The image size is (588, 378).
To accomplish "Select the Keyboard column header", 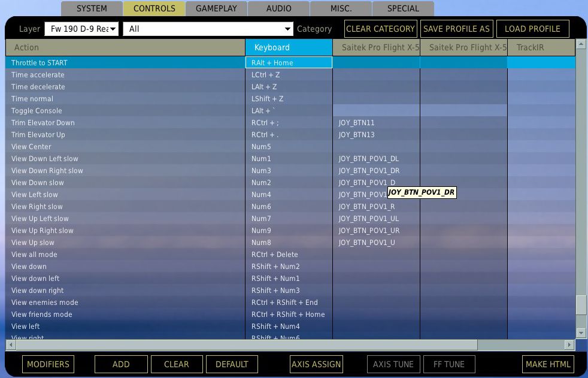I will click(x=289, y=47).
